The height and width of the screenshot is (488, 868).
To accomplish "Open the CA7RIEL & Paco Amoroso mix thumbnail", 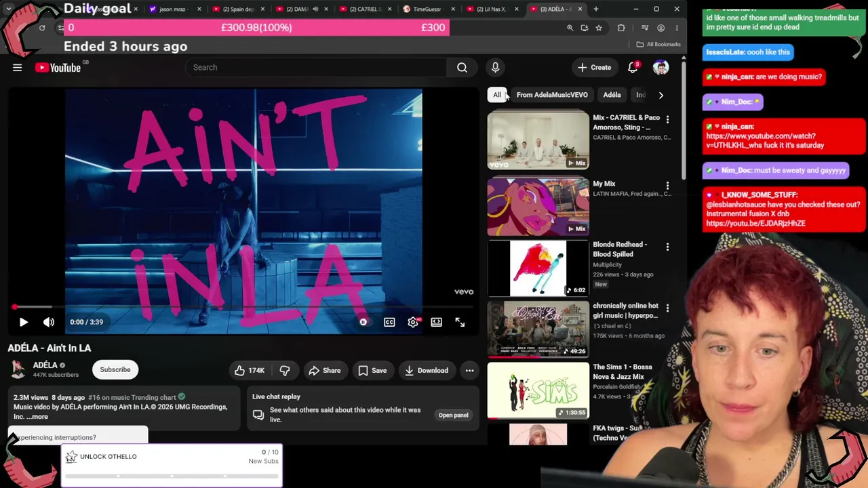I will (x=538, y=140).
